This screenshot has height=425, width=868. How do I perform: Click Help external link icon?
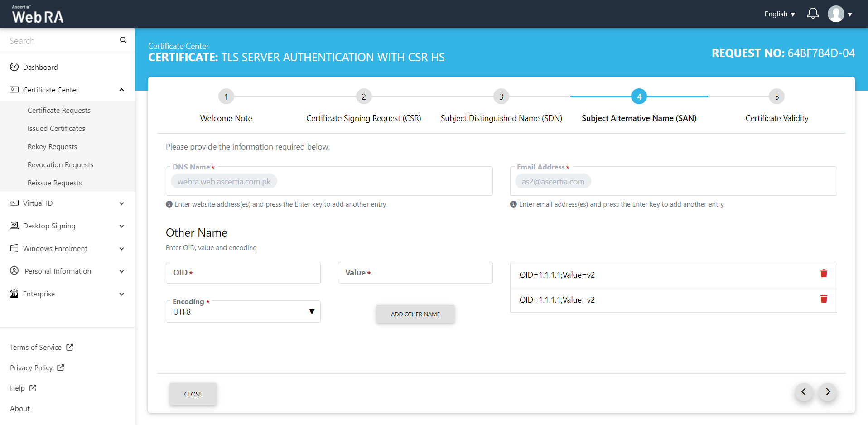point(33,388)
